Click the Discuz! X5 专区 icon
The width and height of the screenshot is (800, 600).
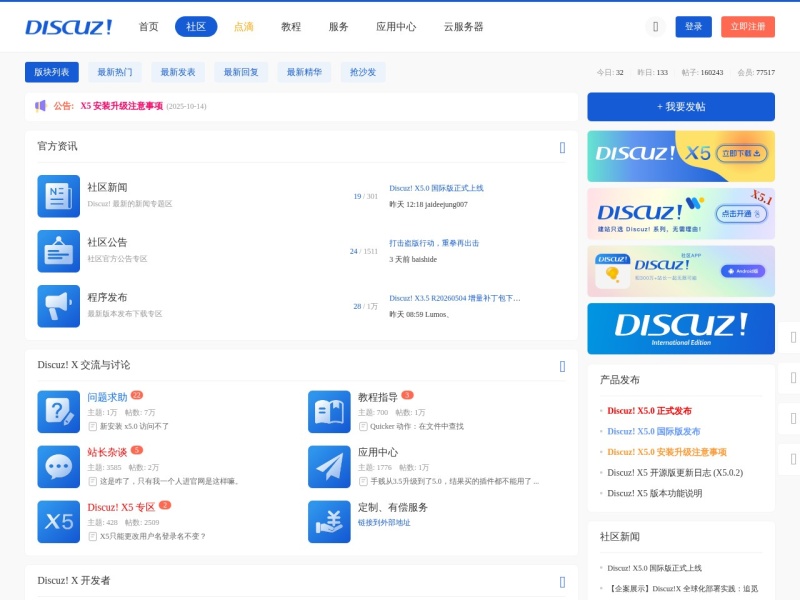(x=59, y=522)
